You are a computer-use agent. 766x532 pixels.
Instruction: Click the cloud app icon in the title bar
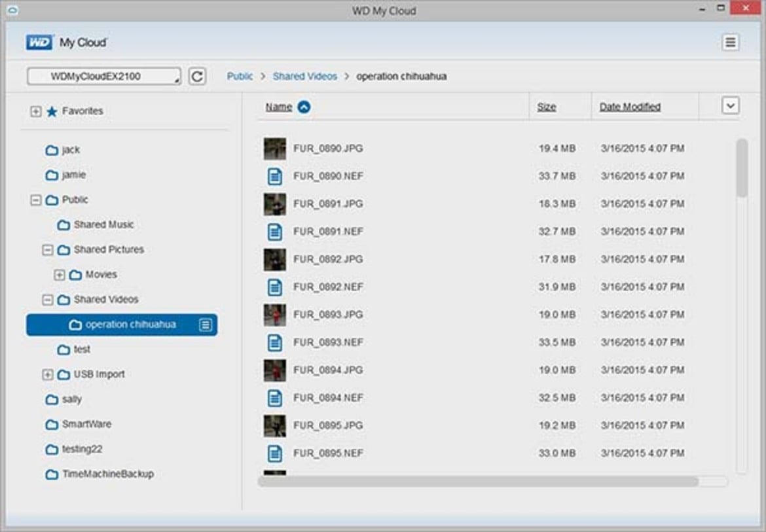pos(12,10)
